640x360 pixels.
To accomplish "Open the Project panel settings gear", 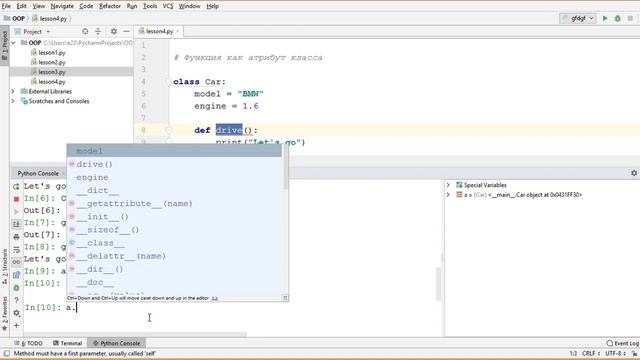I will pyautogui.click(x=114, y=31).
